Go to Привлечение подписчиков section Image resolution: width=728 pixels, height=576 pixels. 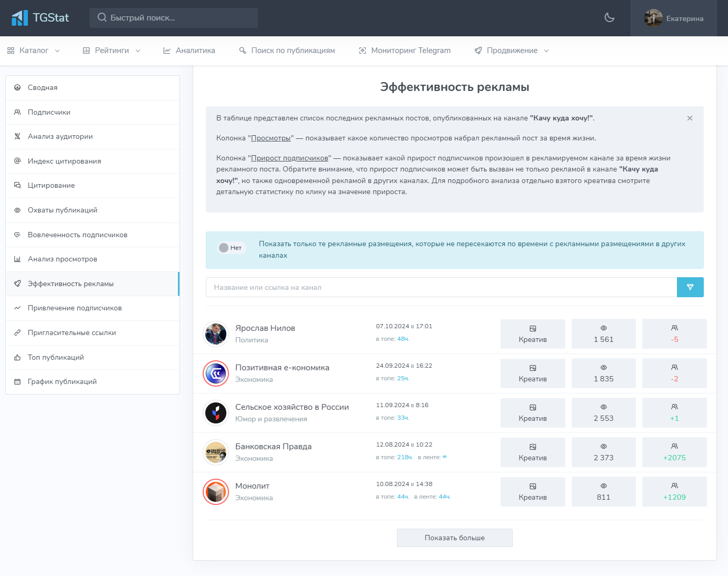click(x=75, y=308)
